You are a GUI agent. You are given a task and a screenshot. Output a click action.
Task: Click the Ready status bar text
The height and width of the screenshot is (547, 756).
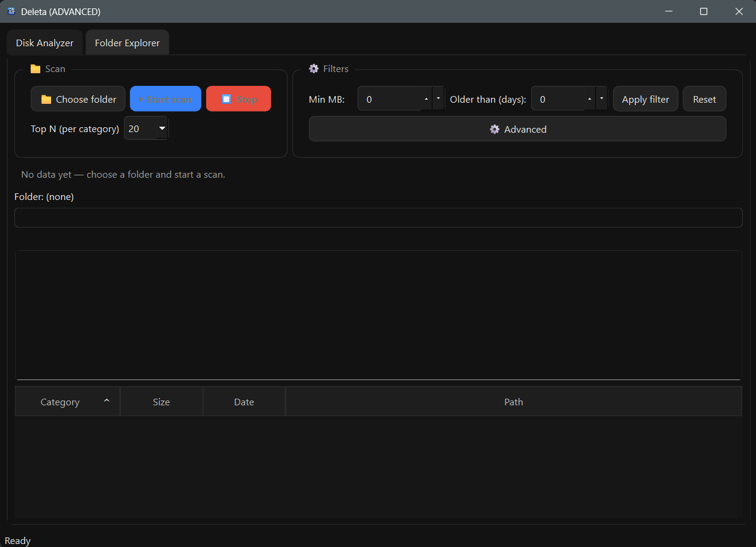pyautogui.click(x=17, y=540)
